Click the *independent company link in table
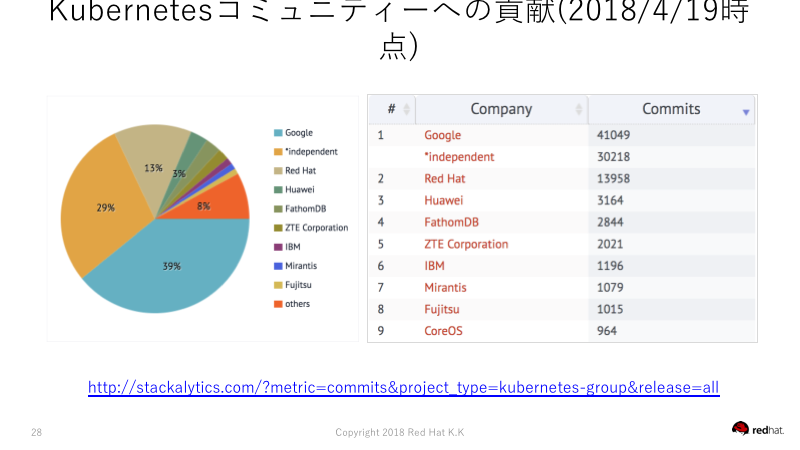Viewport: 800px width, 450px height. pos(459,157)
